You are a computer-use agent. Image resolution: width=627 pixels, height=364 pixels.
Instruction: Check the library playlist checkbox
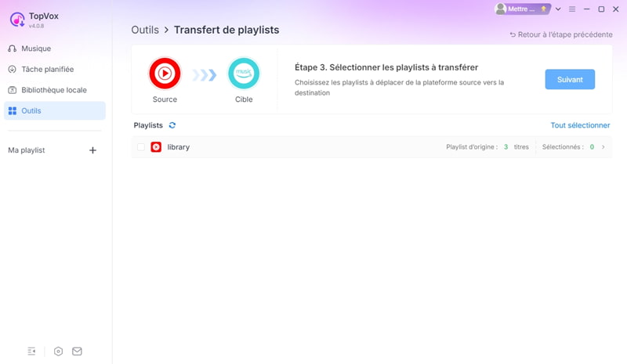pyautogui.click(x=141, y=147)
